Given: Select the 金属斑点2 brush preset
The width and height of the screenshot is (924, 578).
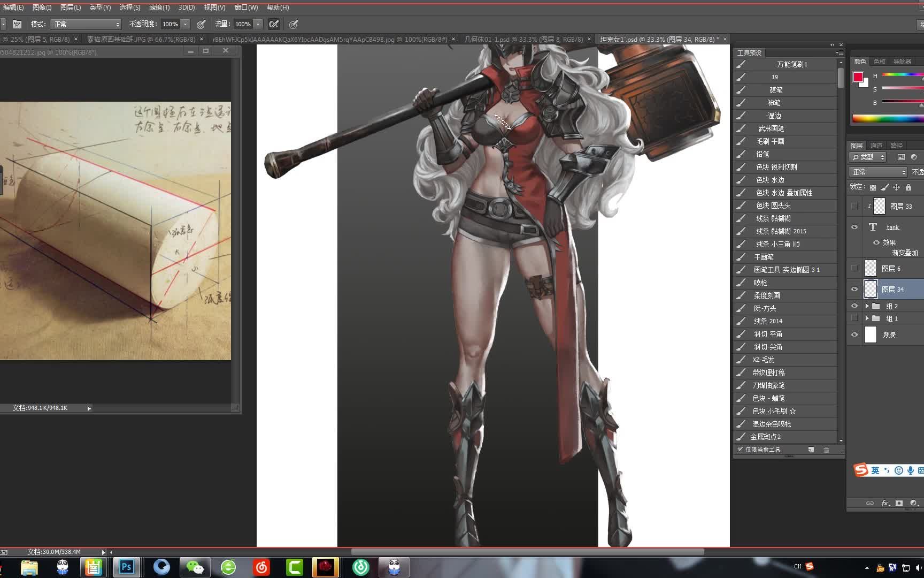Looking at the screenshot, I should click(786, 437).
